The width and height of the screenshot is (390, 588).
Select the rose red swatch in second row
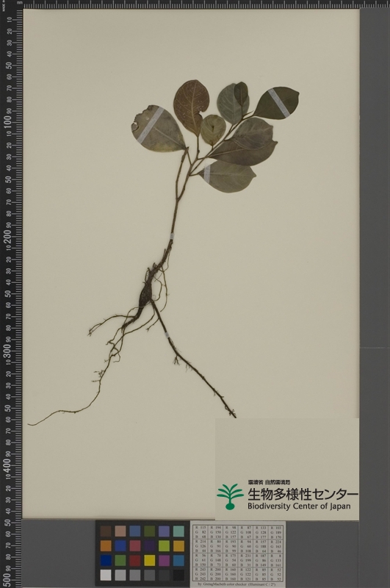coord(135,545)
